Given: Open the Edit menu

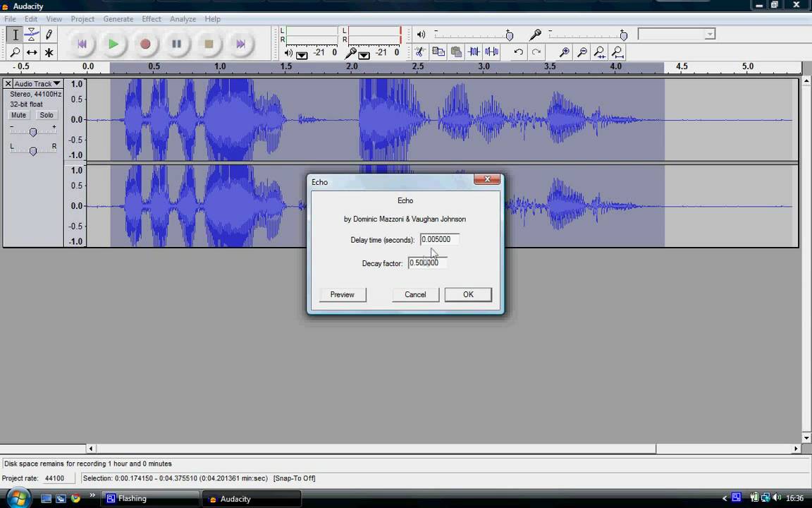Looking at the screenshot, I should (31, 18).
